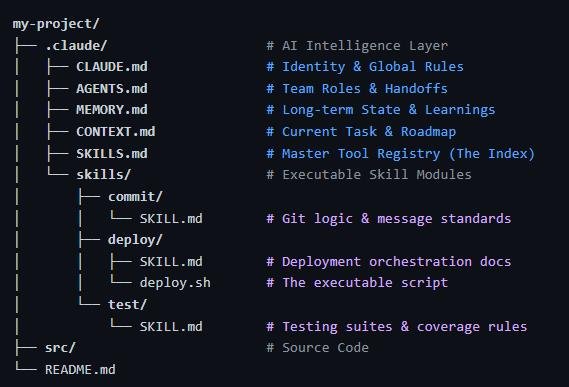Select the '# Identity & Global Rules' comment
The height and width of the screenshot is (387, 569).
(x=365, y=67)
